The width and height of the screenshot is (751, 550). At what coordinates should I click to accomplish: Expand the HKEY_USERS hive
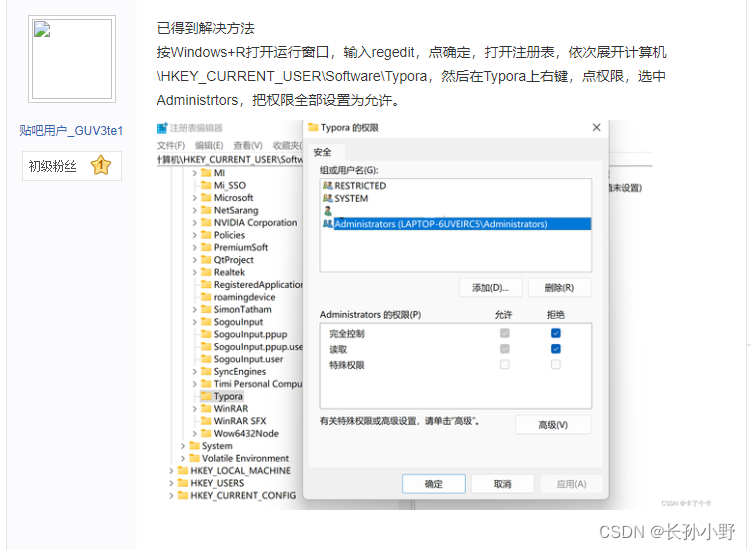pyautogui.click(x=171, y=483)
